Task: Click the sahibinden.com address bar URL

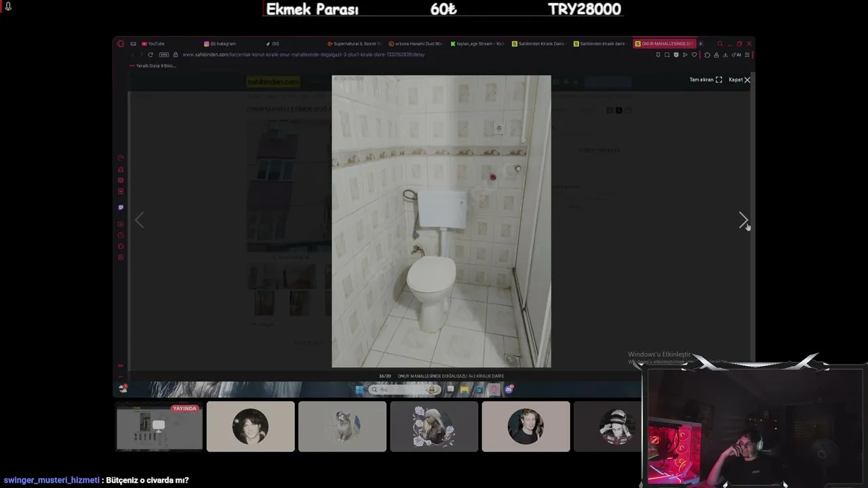Action: point(303,55)
